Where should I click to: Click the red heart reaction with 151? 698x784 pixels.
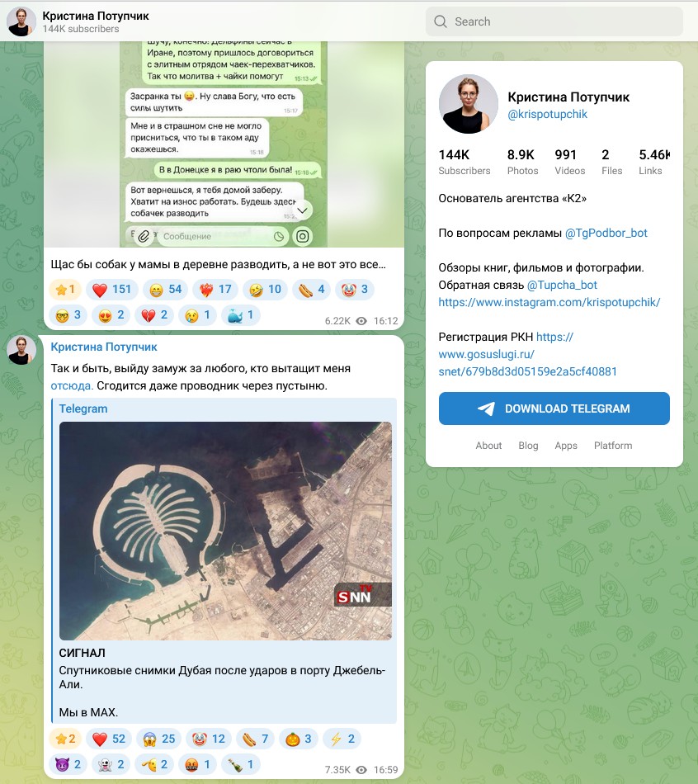112,290
